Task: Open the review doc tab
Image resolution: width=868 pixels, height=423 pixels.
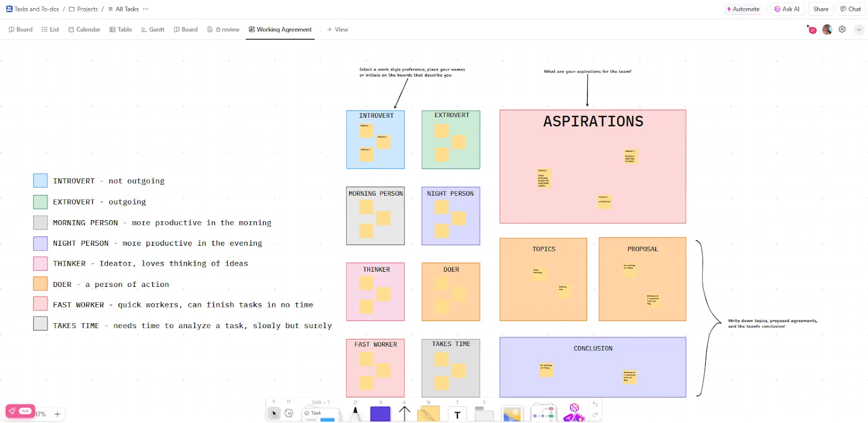Action: tap(223, 29)
